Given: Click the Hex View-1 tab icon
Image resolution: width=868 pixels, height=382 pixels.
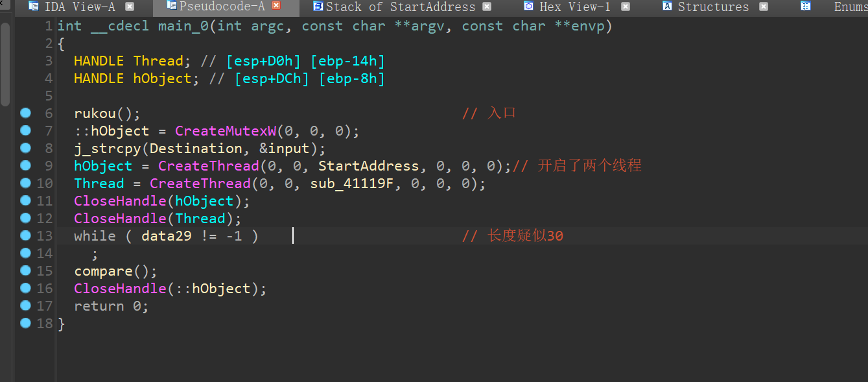Looking at the screenshot, I should click(528, 6).
